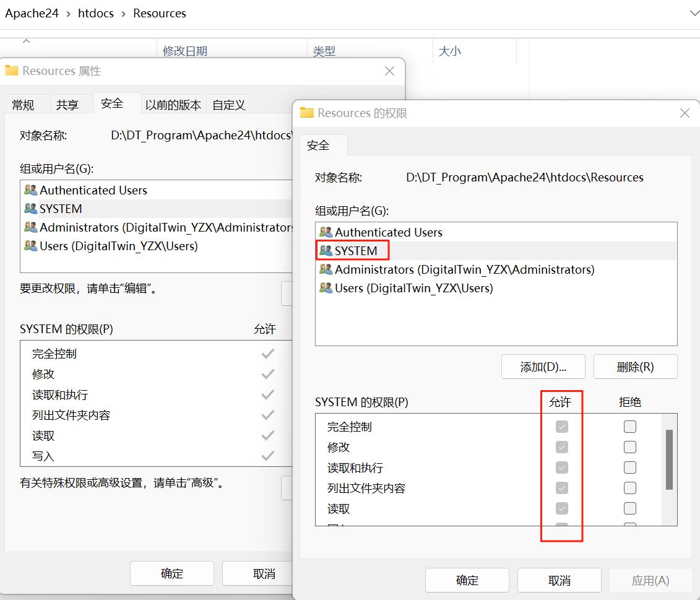The width and height of the screenshot is (700, 600).
Task: Click the Authenticated Users group icon
Action: coord(327,232)
